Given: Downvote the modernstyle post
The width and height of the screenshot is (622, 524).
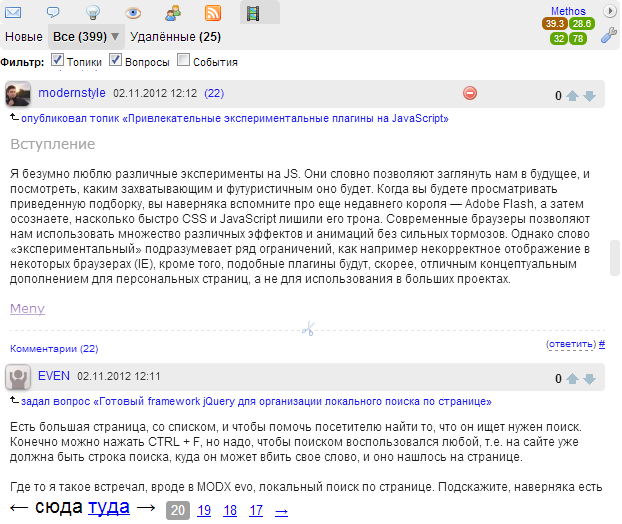Looking at the screenshot, I should (x=590, y=96).
